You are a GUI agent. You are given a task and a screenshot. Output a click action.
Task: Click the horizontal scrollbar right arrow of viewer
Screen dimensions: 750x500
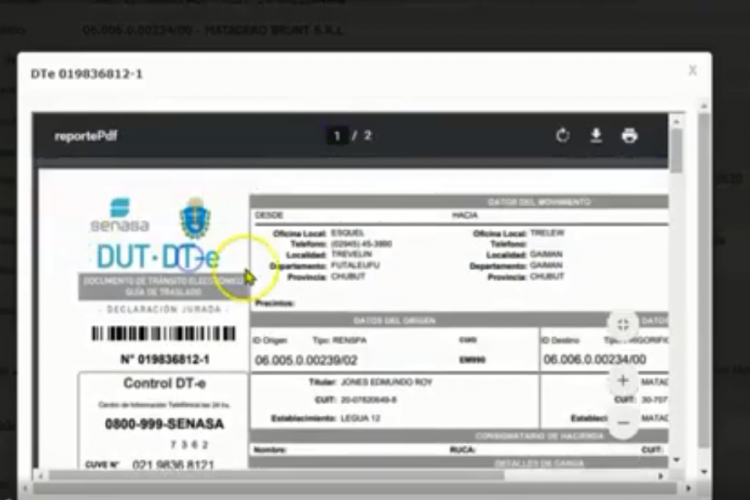click(661, 476)
